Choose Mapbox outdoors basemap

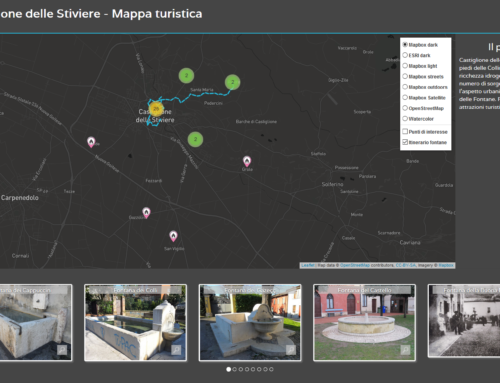point(405,87)
